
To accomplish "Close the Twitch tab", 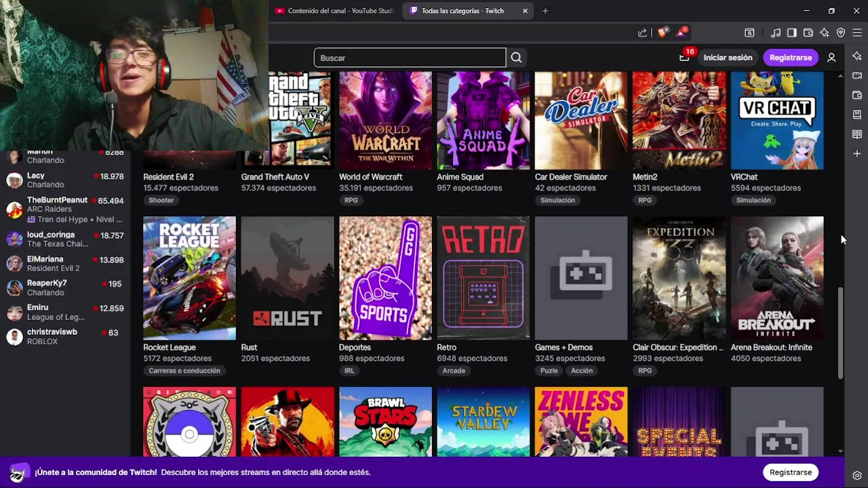I will [x=525, y=11].
